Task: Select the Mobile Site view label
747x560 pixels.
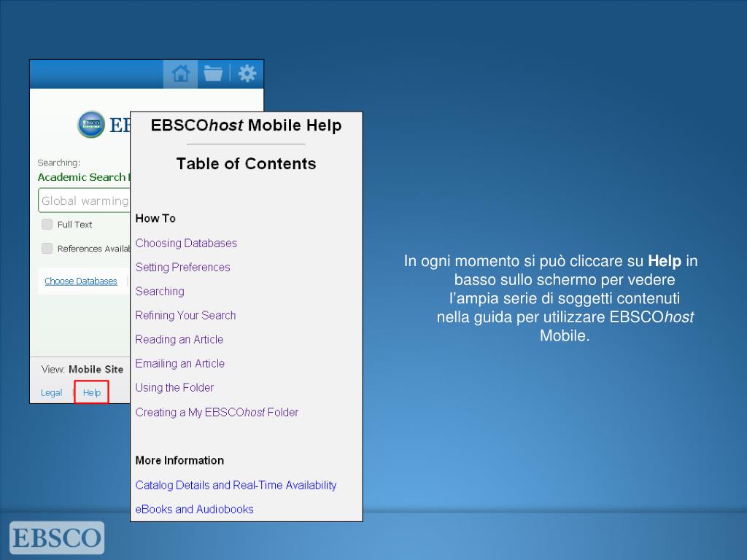Action: pos(96,369)
